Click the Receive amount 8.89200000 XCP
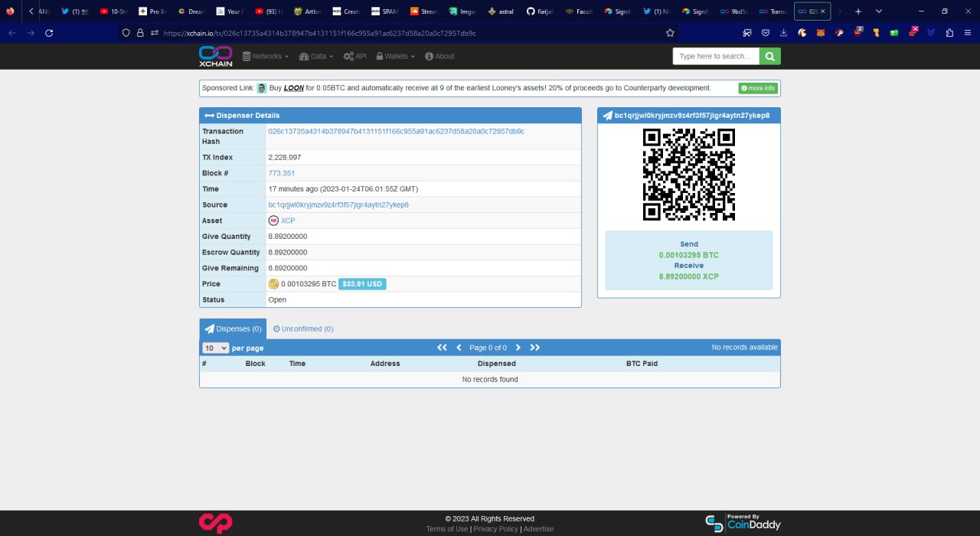This screenshot has height=536, width=980. (689, 276)
